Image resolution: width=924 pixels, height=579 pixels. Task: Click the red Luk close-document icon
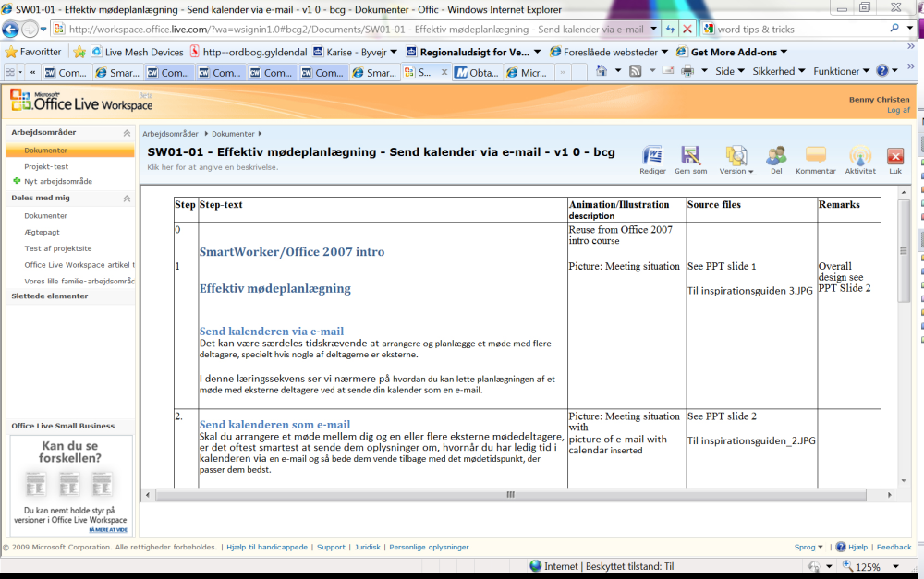point(894,156)
